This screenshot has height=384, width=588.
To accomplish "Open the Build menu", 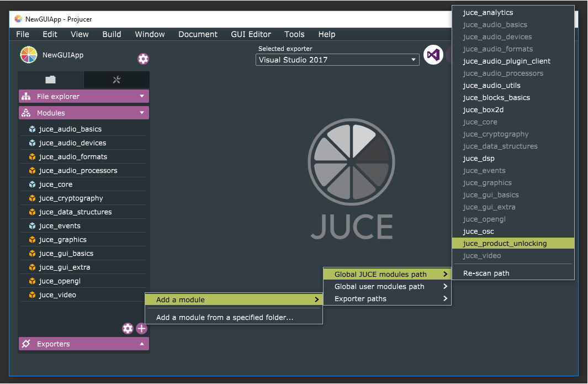I will click(112, 34).
